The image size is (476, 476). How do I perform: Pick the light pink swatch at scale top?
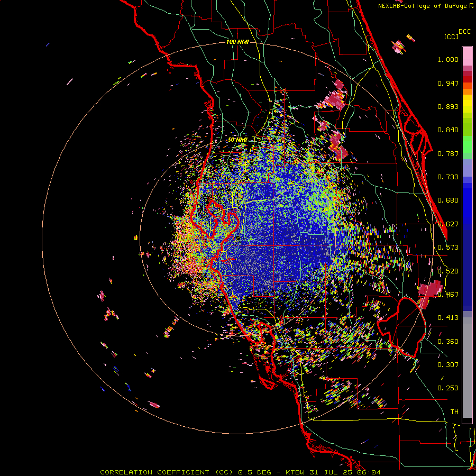tap(467, 56)
